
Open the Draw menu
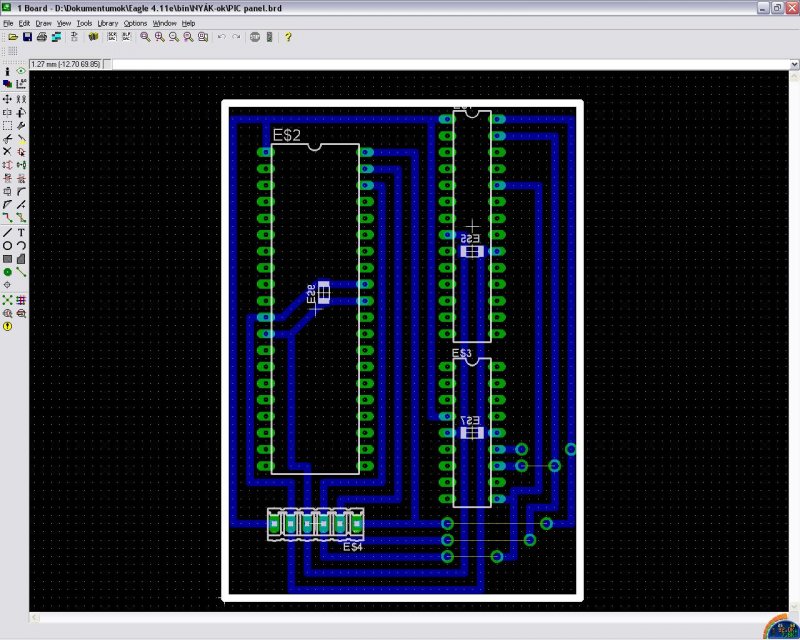pos(43,23)
